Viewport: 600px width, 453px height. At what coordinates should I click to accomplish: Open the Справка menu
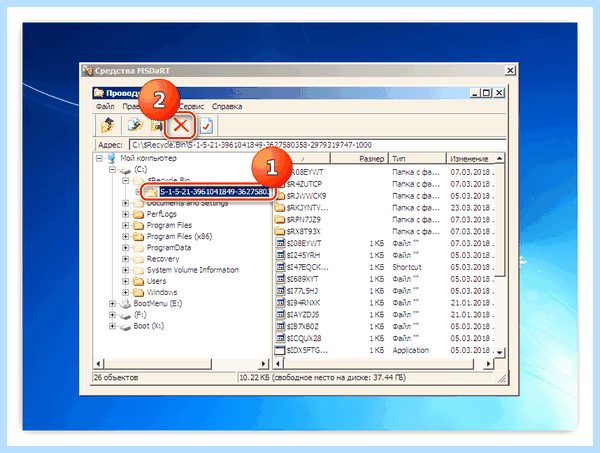pos(227,106)
